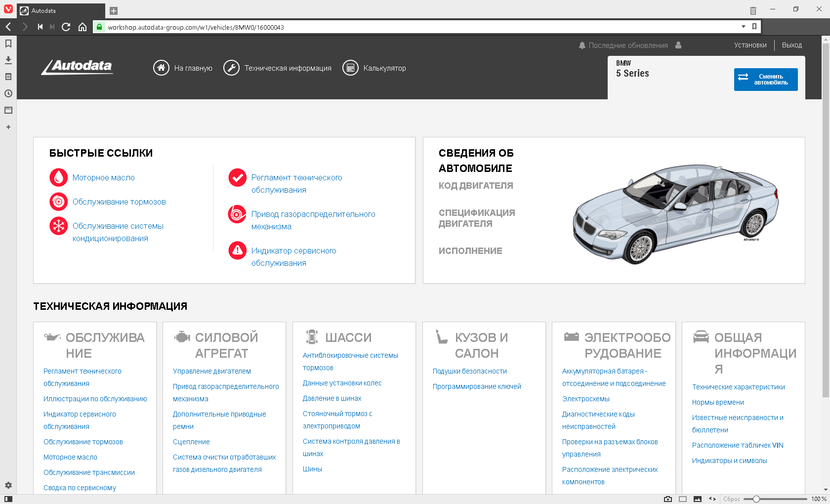
Task: Click the vertical page scrollbar
Action: 826,220
